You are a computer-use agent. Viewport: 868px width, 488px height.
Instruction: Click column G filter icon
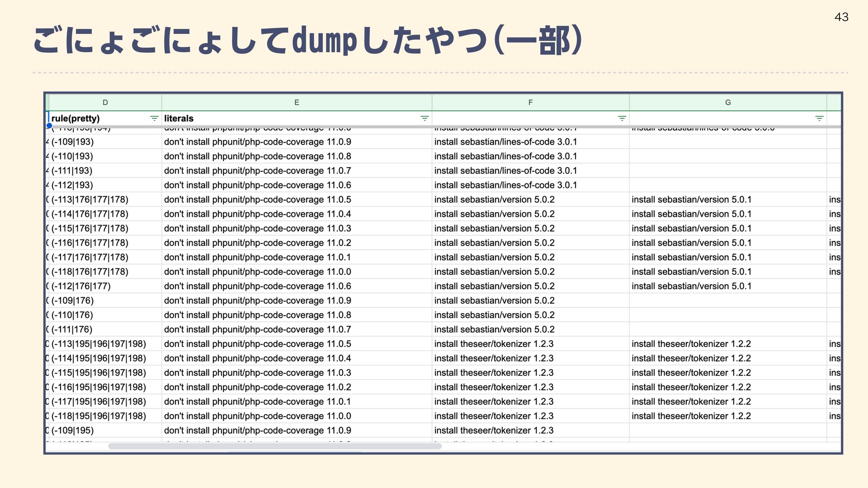click(819, 118)
